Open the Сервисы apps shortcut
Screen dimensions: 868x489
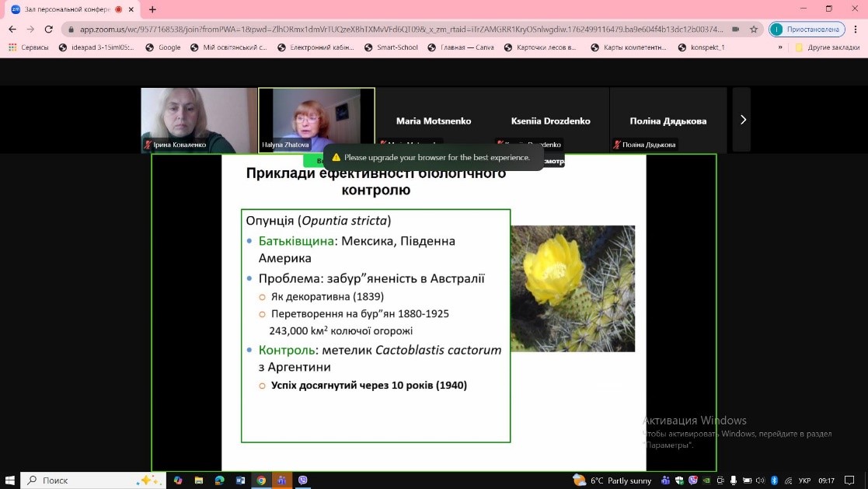click(x=28, y=47)
